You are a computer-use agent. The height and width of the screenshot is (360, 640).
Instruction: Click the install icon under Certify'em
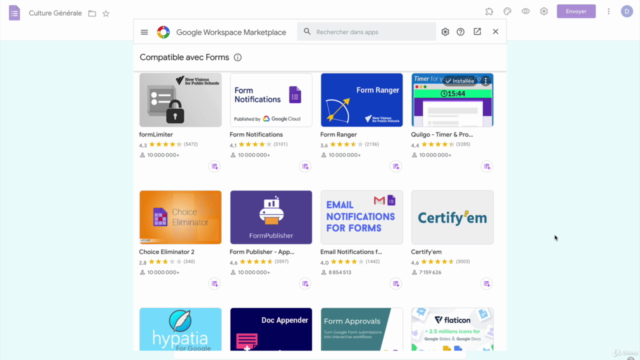(x=487, y=284)
